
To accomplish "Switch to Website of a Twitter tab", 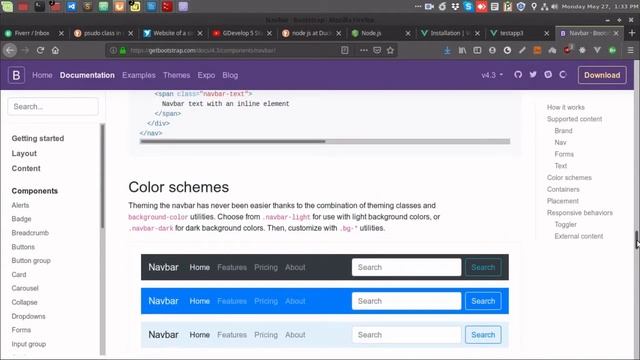I will (x=173, y=33).
